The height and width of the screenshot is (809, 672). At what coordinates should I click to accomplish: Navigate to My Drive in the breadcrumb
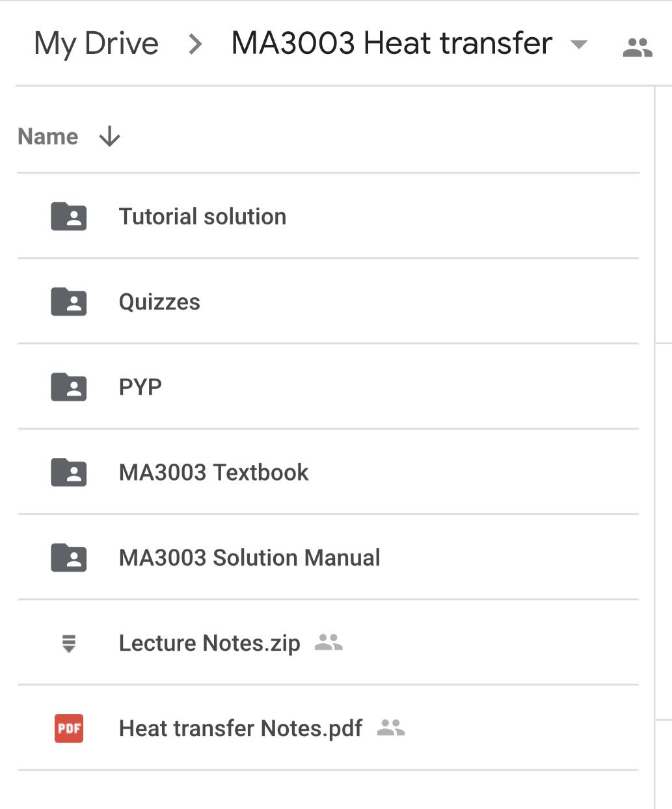pos(96,43)
